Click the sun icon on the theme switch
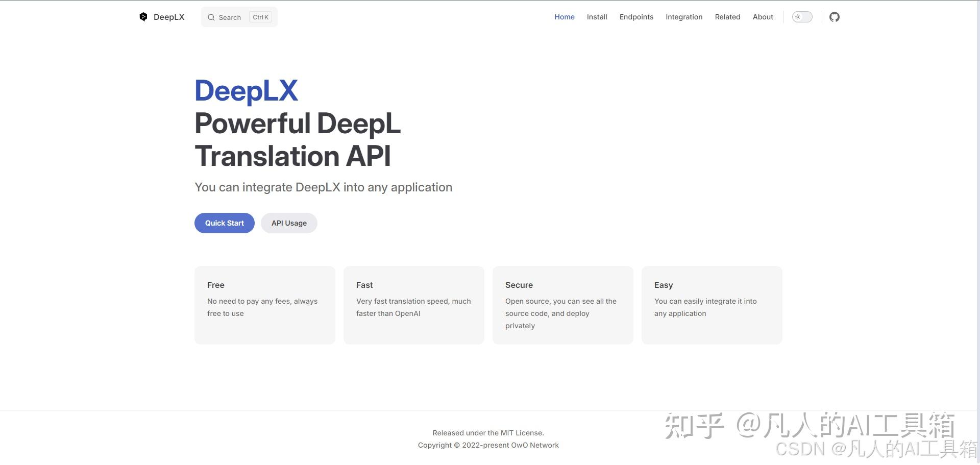This screenshot has width=980, height=465. [798, 17]
